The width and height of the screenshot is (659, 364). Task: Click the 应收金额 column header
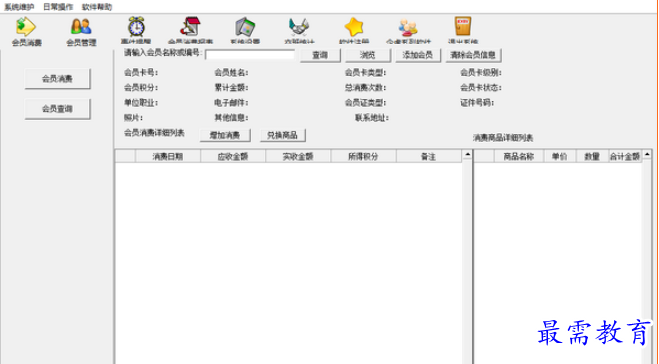click(233, 156)
